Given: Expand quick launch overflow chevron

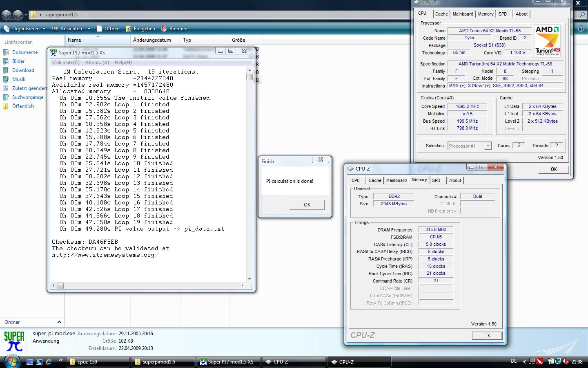Looking at the screenshot, I should pyautogui.click(x=61, y=360).
